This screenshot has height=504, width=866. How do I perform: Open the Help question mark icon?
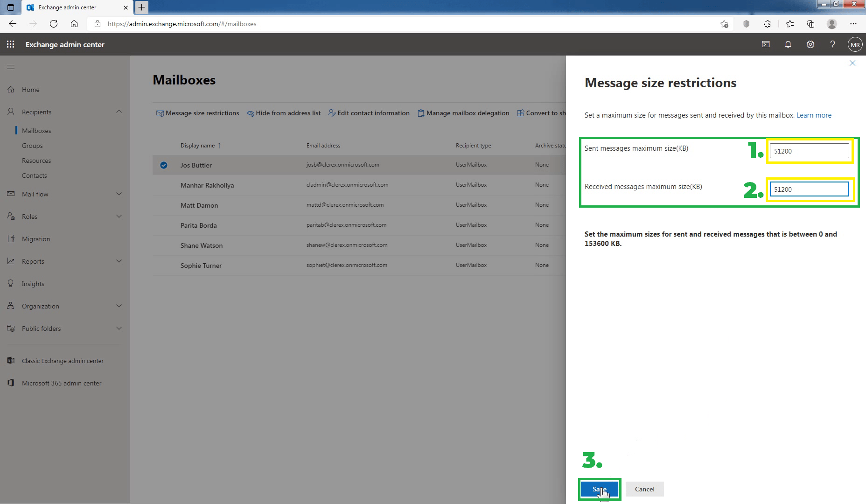point(832,44)
